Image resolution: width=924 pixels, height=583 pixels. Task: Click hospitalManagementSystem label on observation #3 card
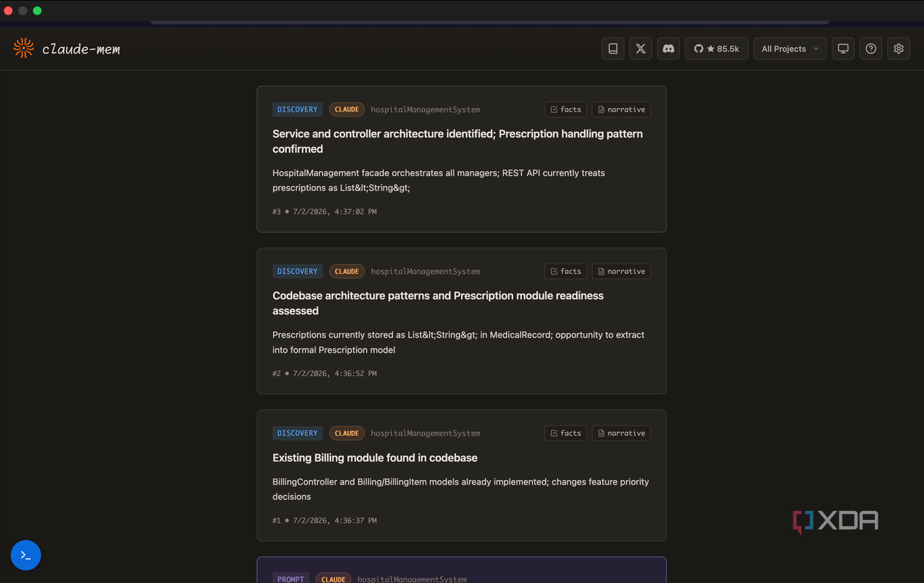[426, 109]
